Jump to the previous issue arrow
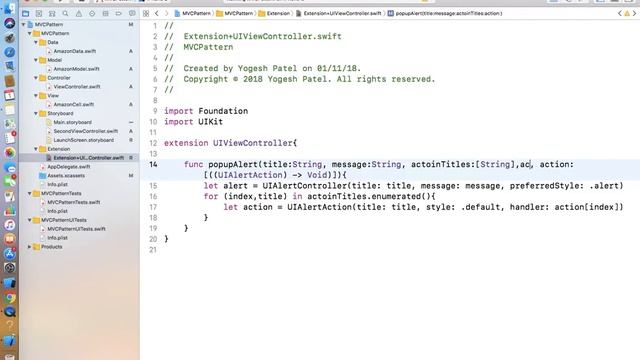 click(x=620, y=13)
